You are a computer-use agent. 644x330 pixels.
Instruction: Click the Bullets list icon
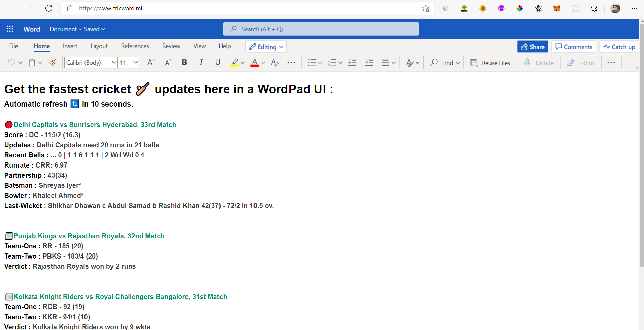[x=312, y=62]
